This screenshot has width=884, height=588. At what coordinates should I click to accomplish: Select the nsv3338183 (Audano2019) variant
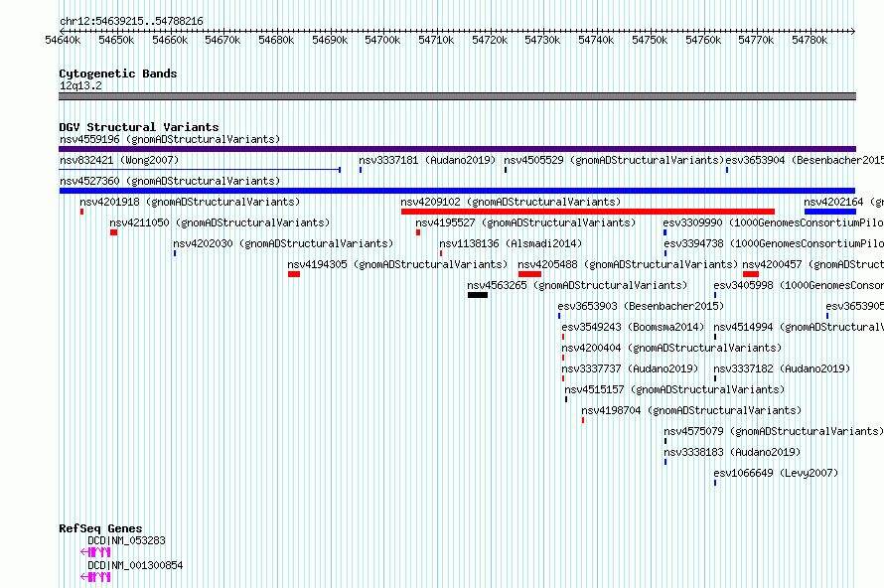[x=732, y=452]
